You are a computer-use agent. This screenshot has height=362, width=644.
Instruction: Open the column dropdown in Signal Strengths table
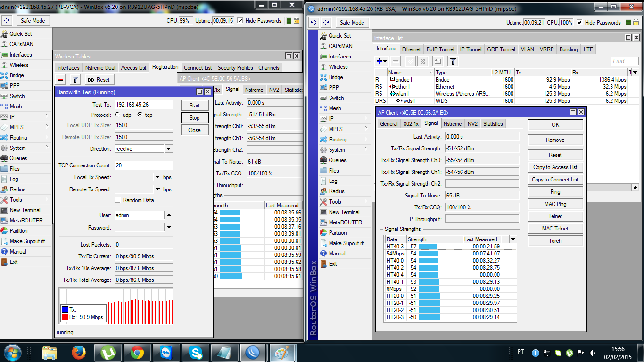click(x=513, y=239)
